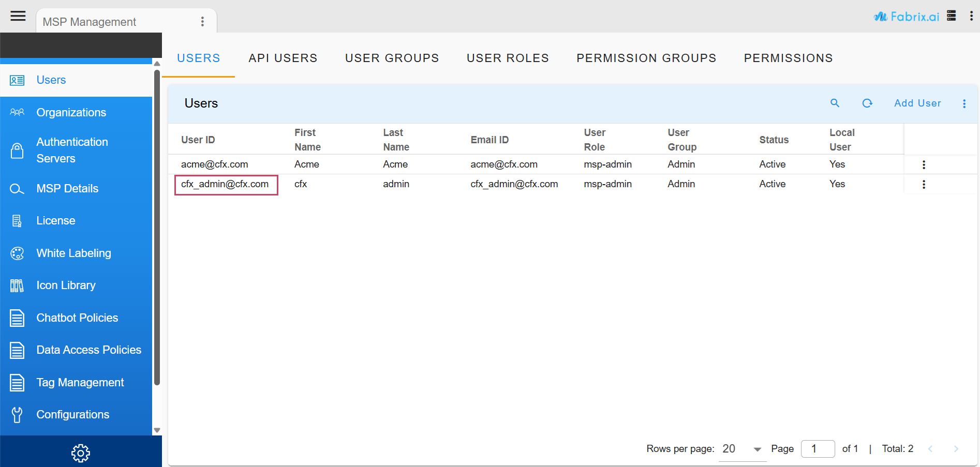Open the navigation hamburger menu
The width and height of the screenshot is (980, 467).
pyautogui.click(x=18, y=16)
